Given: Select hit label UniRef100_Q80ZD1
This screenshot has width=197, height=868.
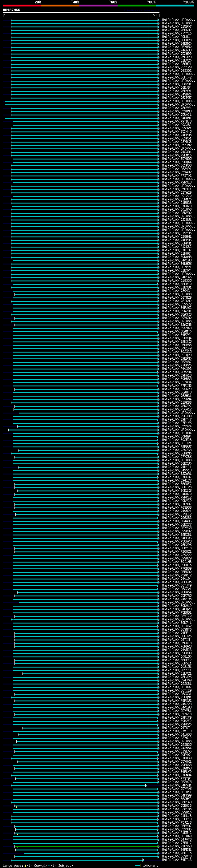Looking at the screenshot, I should [x=176, y=84].
